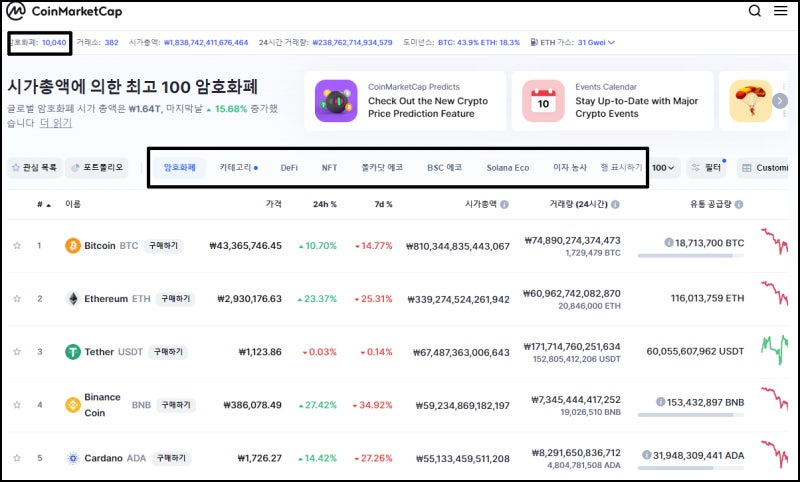
Task: Click the Binance Coin yellow icon
Action: pyautogui.click(x=73, y=405)
